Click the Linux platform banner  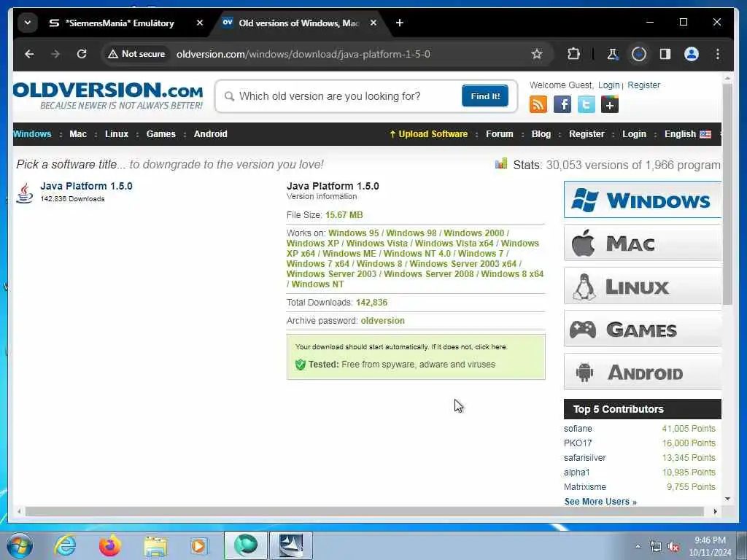[x=642, y=286]
